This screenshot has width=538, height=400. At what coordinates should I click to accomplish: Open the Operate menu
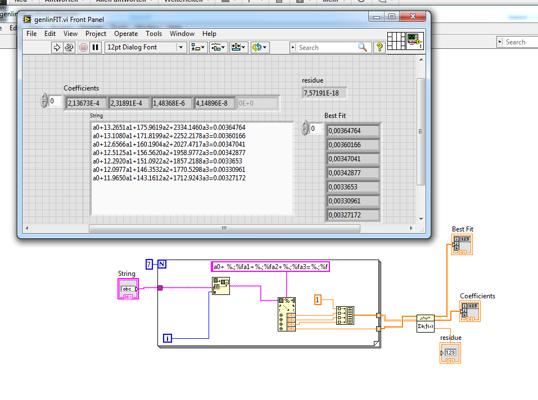click(126, 34)
